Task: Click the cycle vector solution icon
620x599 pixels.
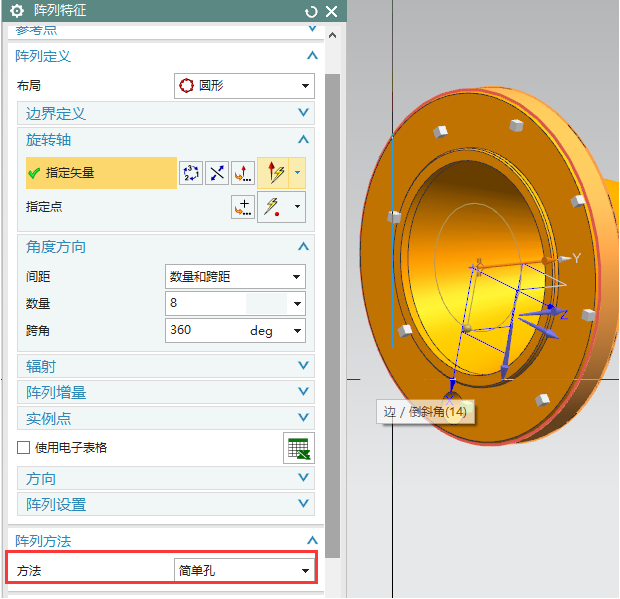Action: pos(190,173)
